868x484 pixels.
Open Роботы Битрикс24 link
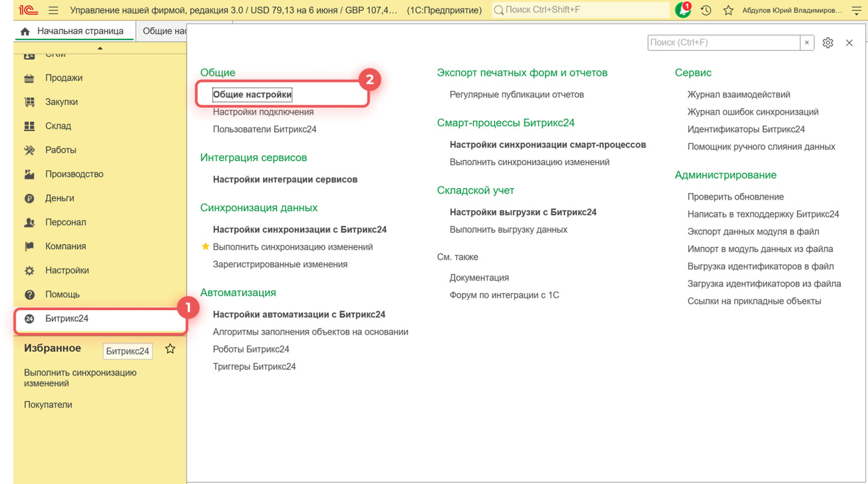[251, 350]
